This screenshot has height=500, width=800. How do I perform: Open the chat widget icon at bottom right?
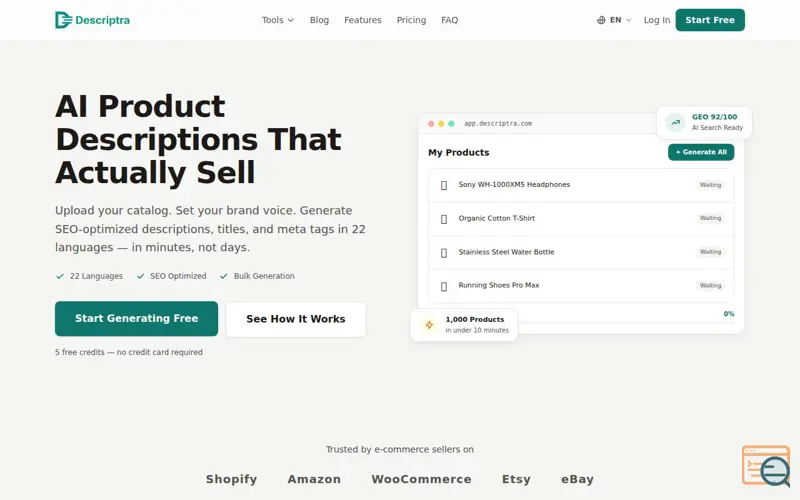pyautogui.click(x=766, y=466)
